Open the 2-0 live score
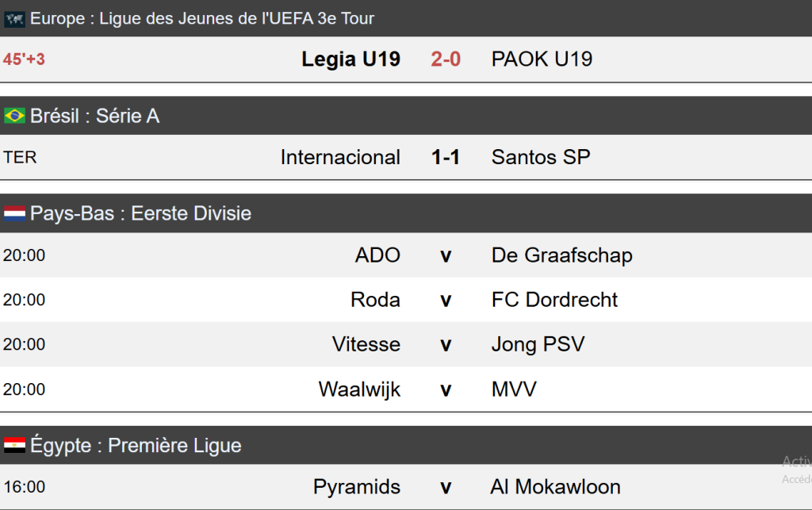This screenshot has width=812, height=510. click(x=446, y=59)
